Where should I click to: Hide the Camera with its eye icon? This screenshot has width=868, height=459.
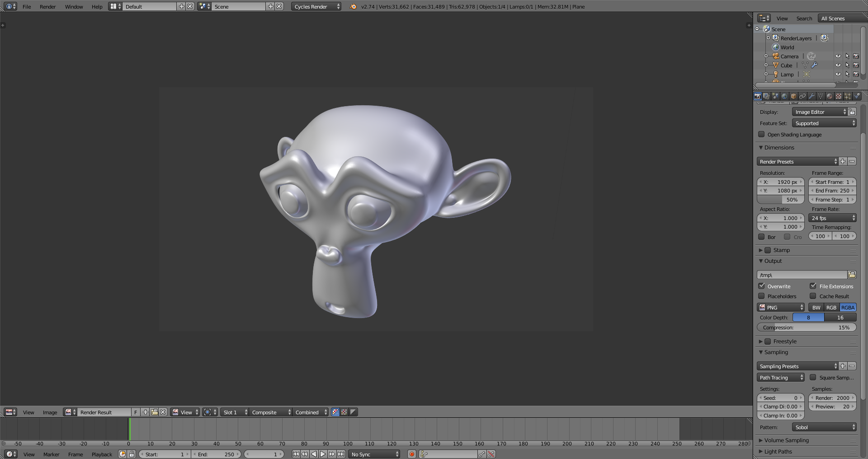(838, 56)
